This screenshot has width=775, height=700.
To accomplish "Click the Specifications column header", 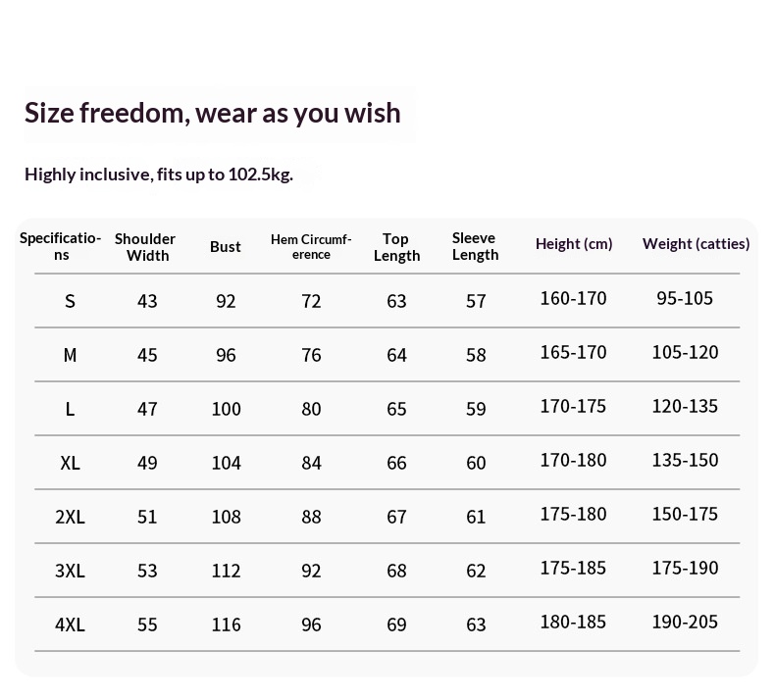I will click(61, 246).
